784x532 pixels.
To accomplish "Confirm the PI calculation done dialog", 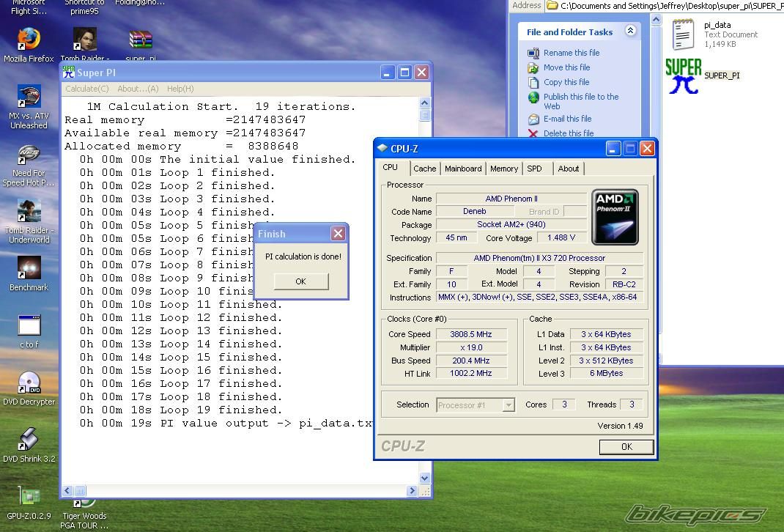I will [300, 281].
